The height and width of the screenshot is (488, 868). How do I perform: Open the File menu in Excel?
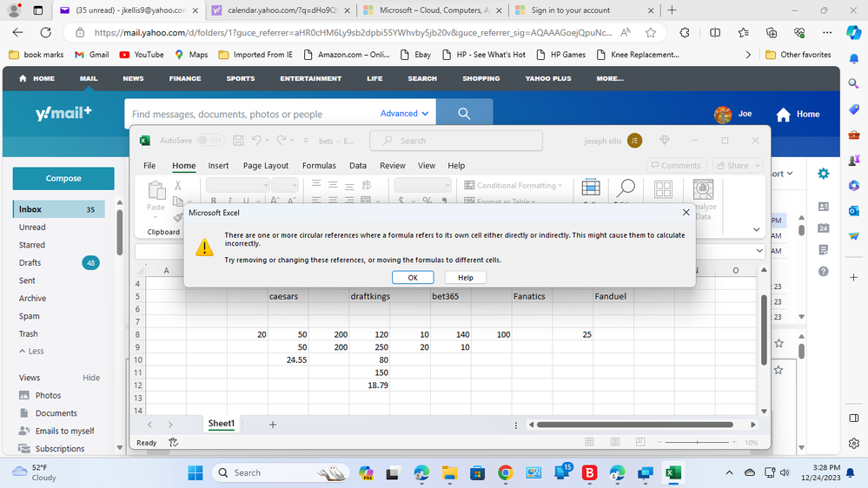pos(149,166)
